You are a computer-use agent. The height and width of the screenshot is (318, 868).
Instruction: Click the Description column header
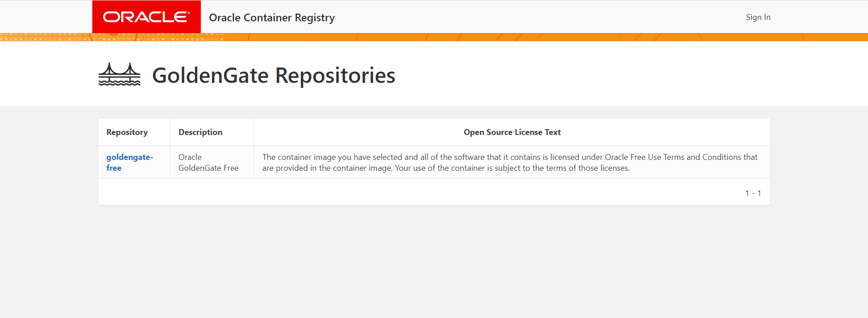click(200, 132)
